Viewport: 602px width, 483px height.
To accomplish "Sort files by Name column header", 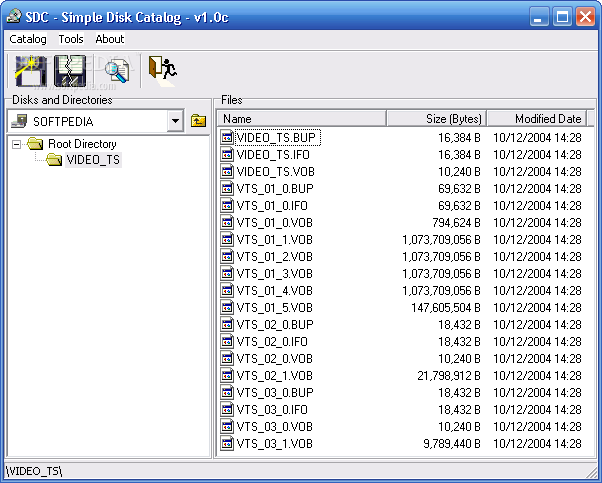I will click(x=302, y=119).
